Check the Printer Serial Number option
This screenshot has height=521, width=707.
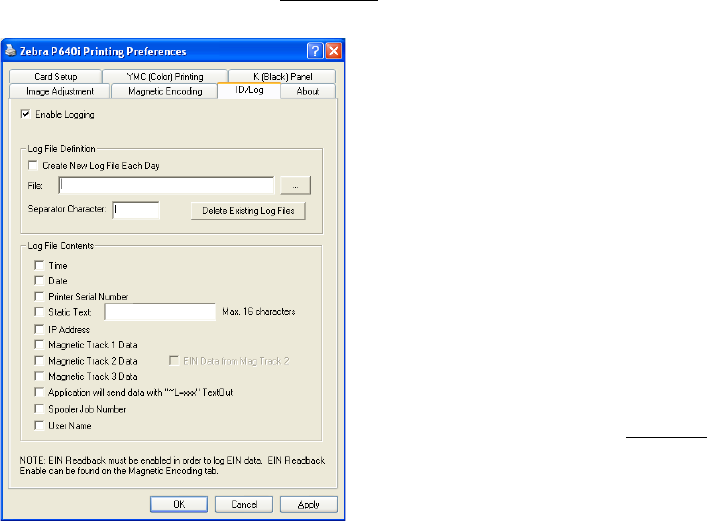pos(39,296)
